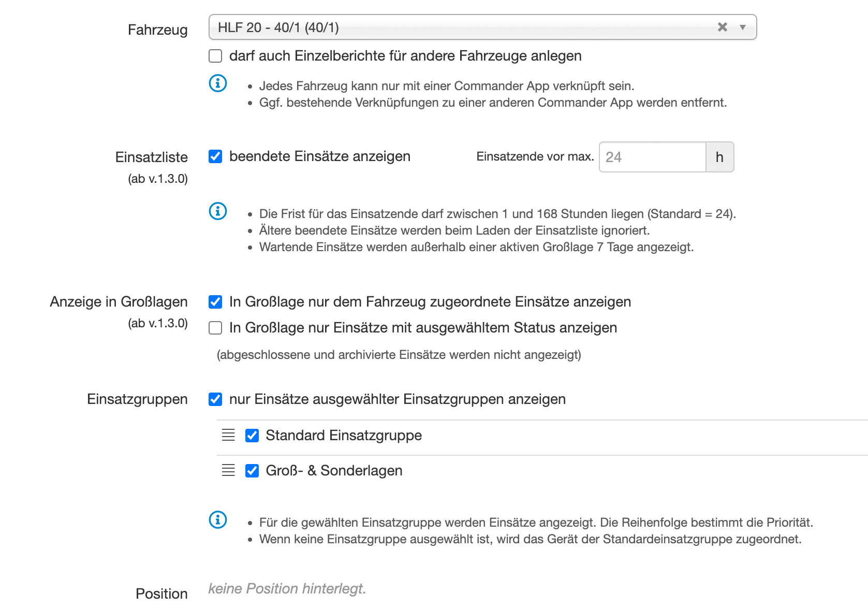The height and width of the screenshot is (608, 868).
Task: Uncheck nur Einsätze ausgewählter Einsatzgruppen
Action: (215, 399)
